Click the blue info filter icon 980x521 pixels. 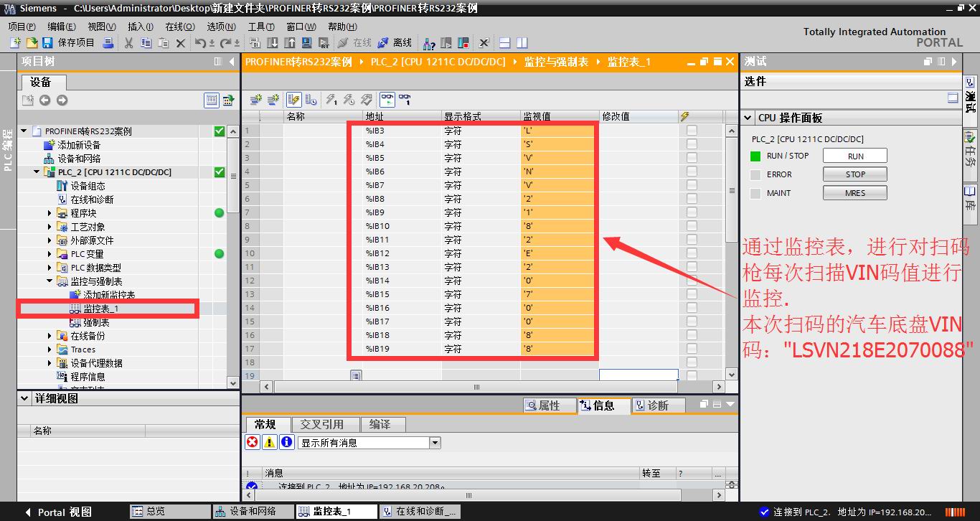(286, 443)
